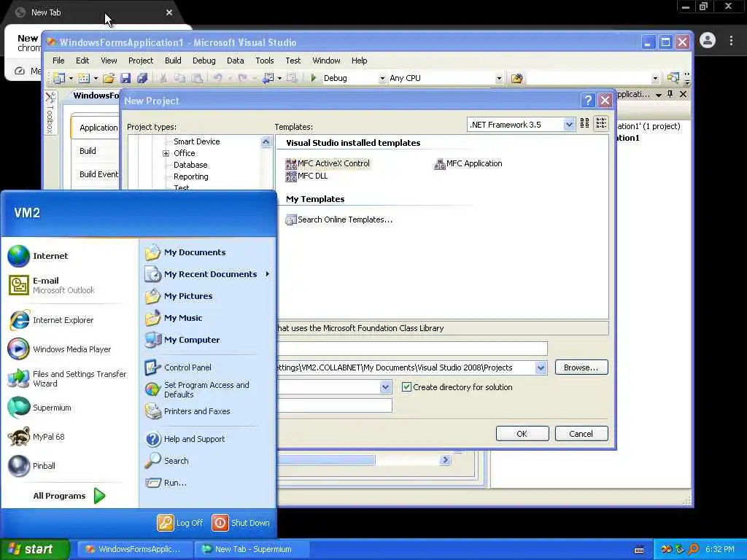
Task: Click Shut Down button
Action: pos(241,523)
